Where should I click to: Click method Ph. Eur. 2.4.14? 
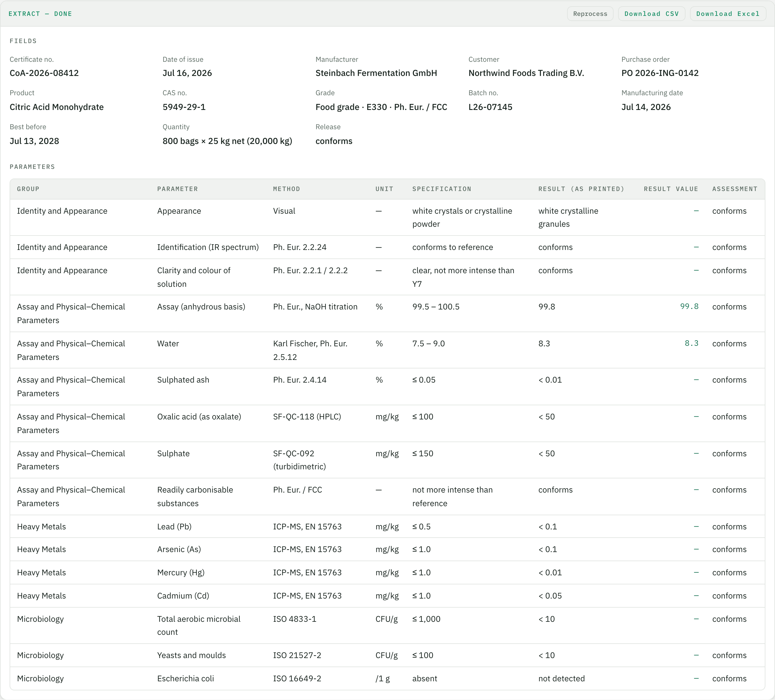tap(300, 380)
